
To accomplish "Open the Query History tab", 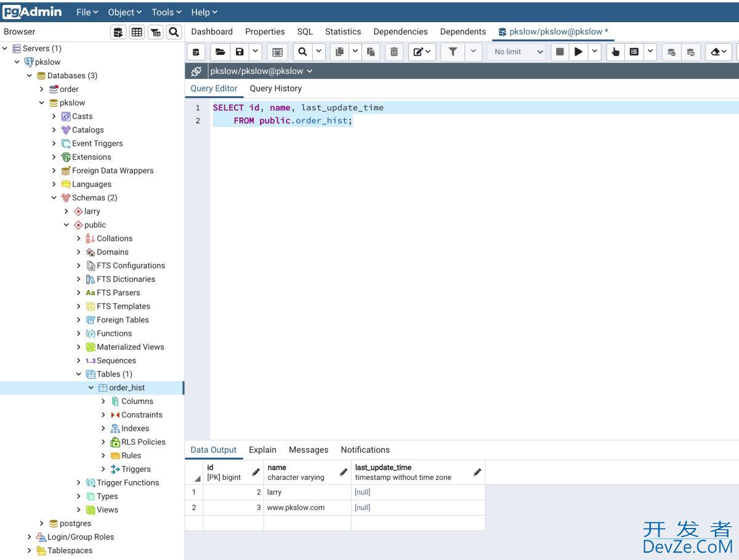I will tap(275, 88).
